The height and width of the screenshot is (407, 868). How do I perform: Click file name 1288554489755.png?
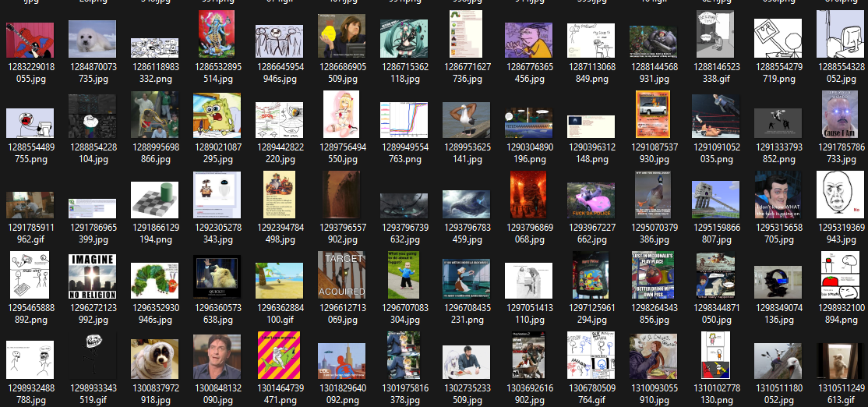(x=30, y=154)
